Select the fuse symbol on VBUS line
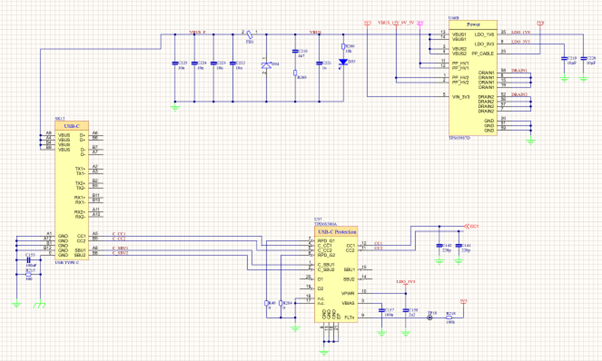The image size is (602, 361). click(x=250, y=35)
